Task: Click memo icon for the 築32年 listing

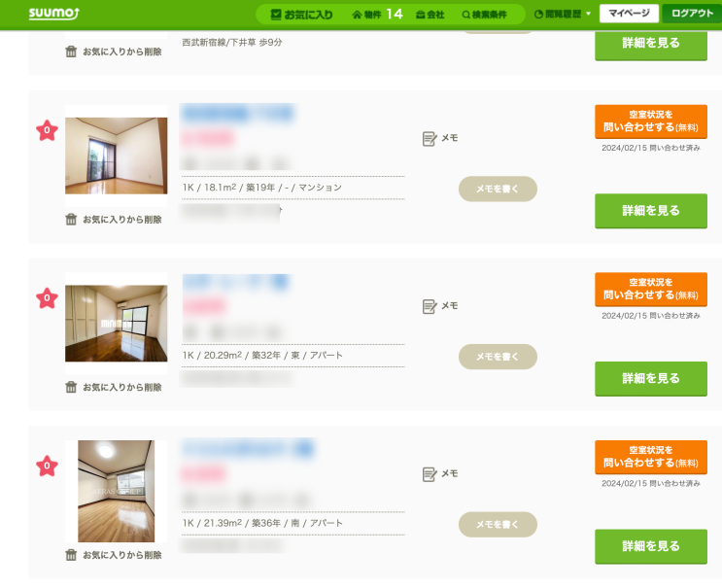Action: pyautogui.click(x=430, y=306)
